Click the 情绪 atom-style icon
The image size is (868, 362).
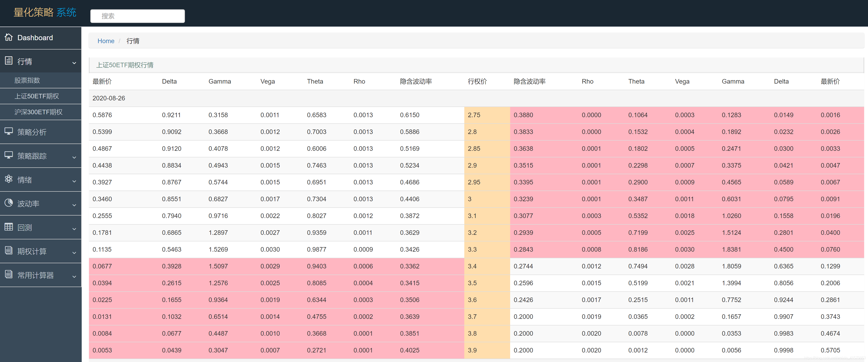point(9,179)
